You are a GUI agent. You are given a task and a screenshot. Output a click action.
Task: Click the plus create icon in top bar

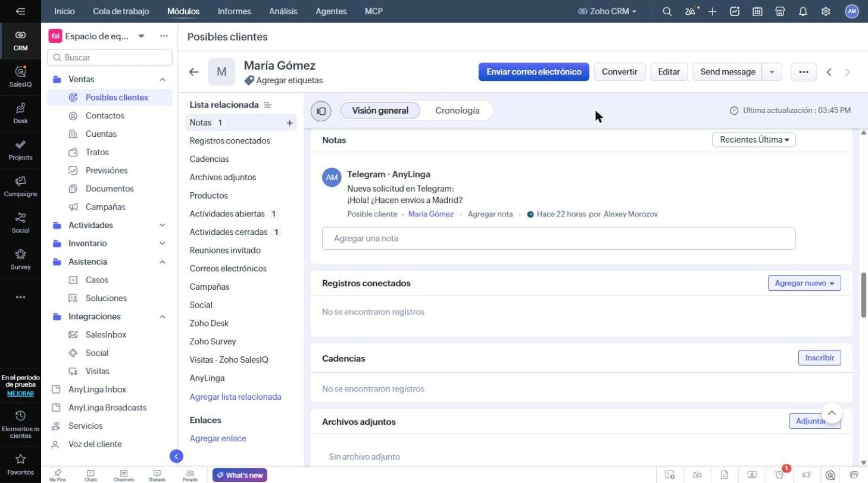(713, 11)
